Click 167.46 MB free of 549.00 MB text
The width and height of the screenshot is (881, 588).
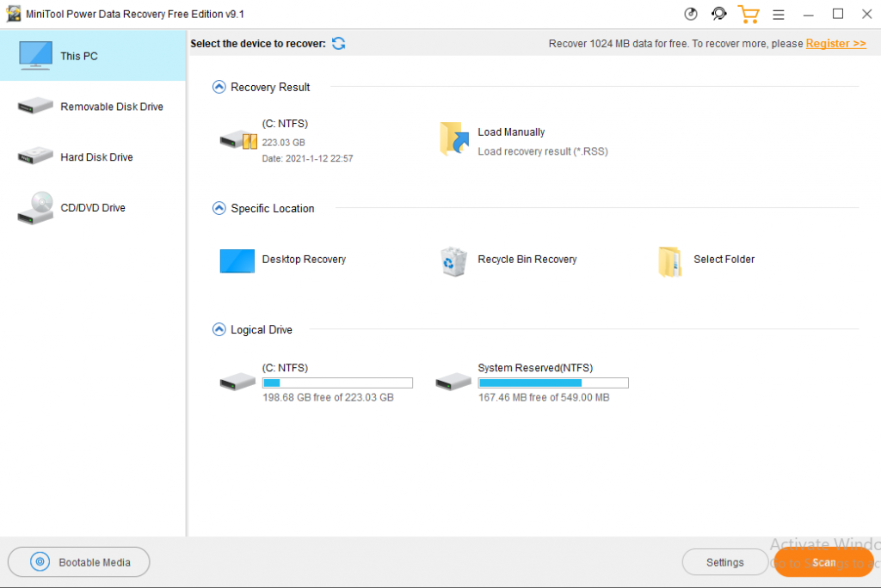click(x=544, y=397)
